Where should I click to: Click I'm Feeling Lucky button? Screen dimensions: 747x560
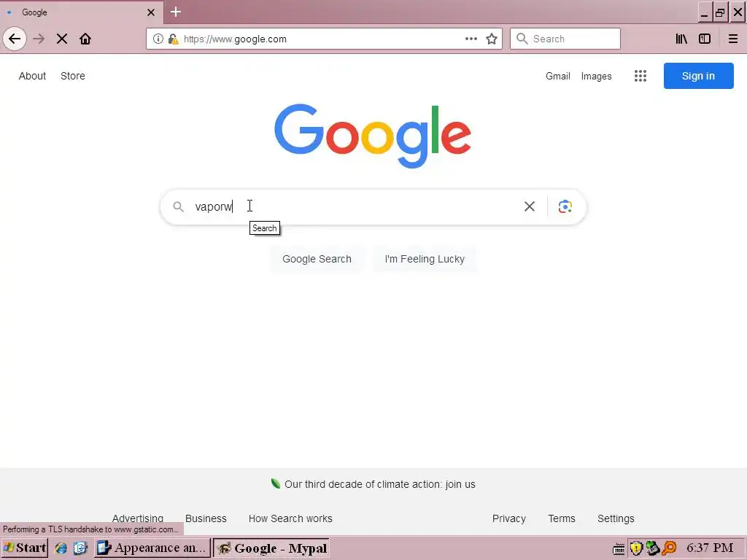[425, 259]
